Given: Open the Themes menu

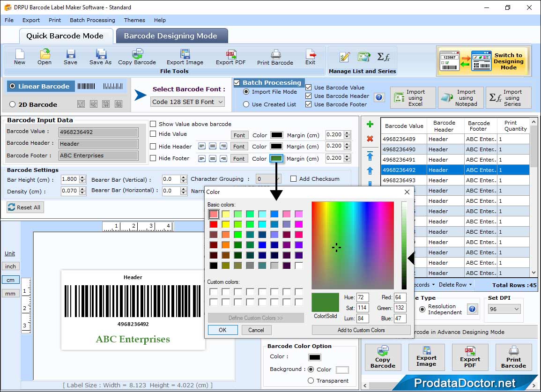Looking at the screenshot, I should coord(134,20).
